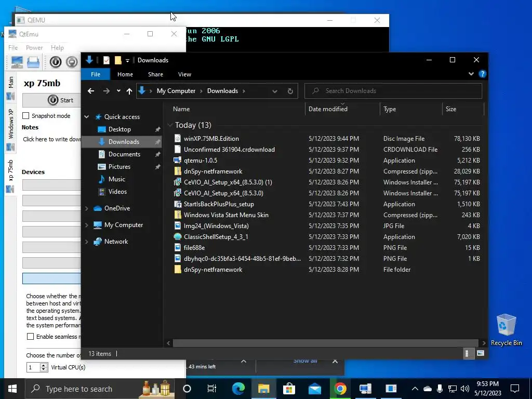Select the qtemu-1.0.5 application icon

(x=178, y=160)
